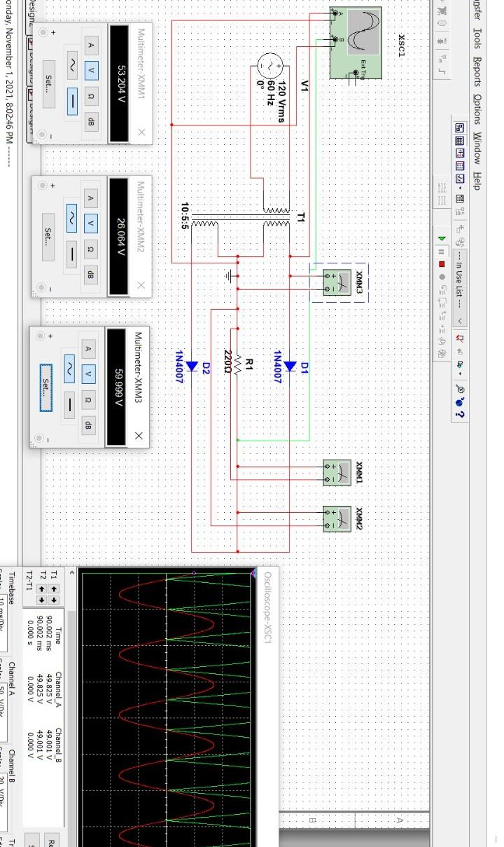
Task: Open the Window menu
Action: [x=477, y=147]
